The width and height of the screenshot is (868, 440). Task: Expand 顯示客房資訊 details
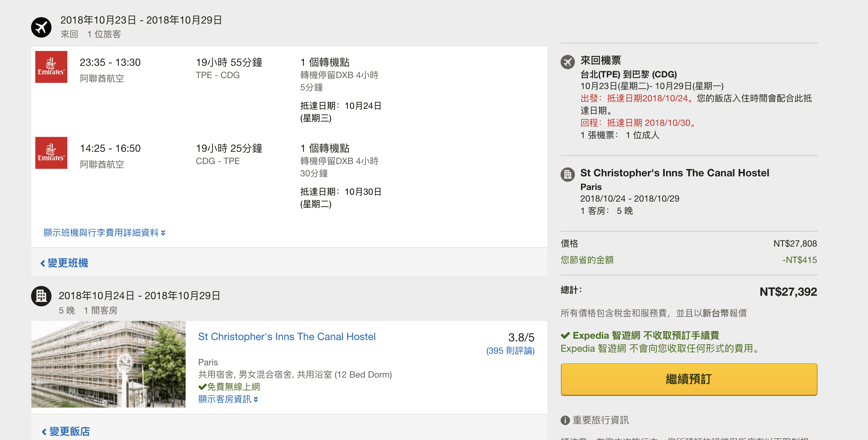click(x=228, y=399)
